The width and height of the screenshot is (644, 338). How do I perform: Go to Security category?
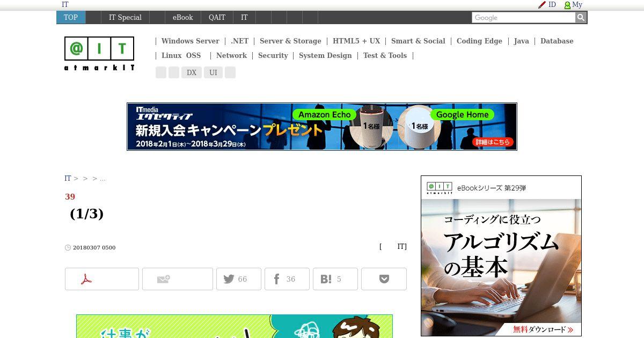tap(273, 56)
